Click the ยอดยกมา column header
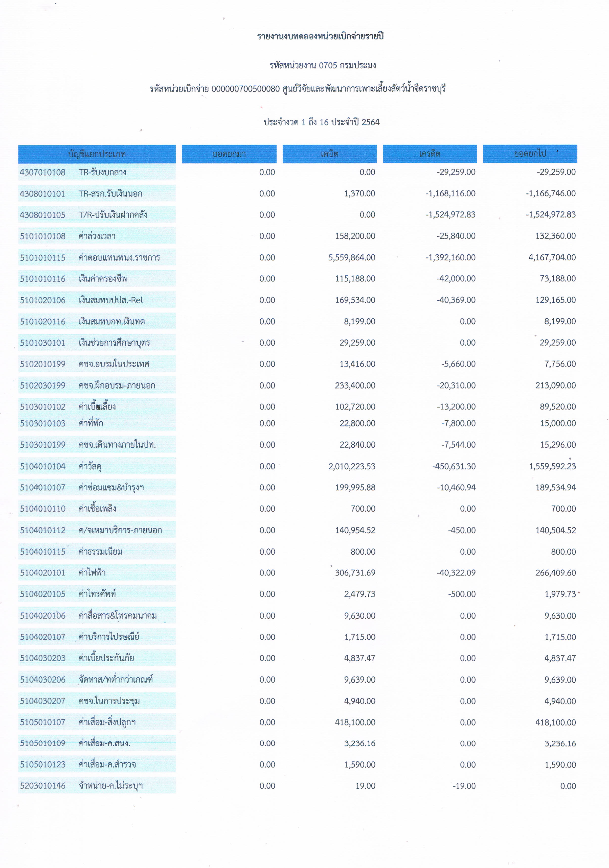This screenshot has height=868, width=609. 229,154
